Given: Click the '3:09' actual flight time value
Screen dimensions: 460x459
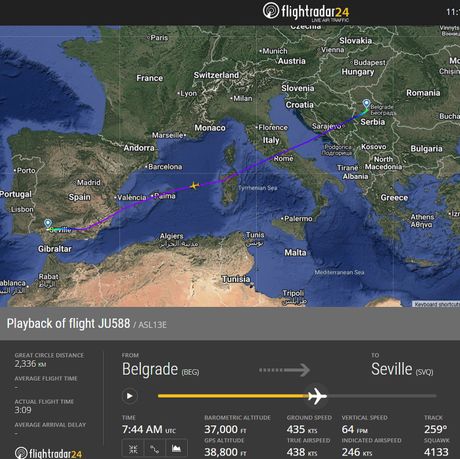Looking at the screenshot, I should (x=23, y=410).
